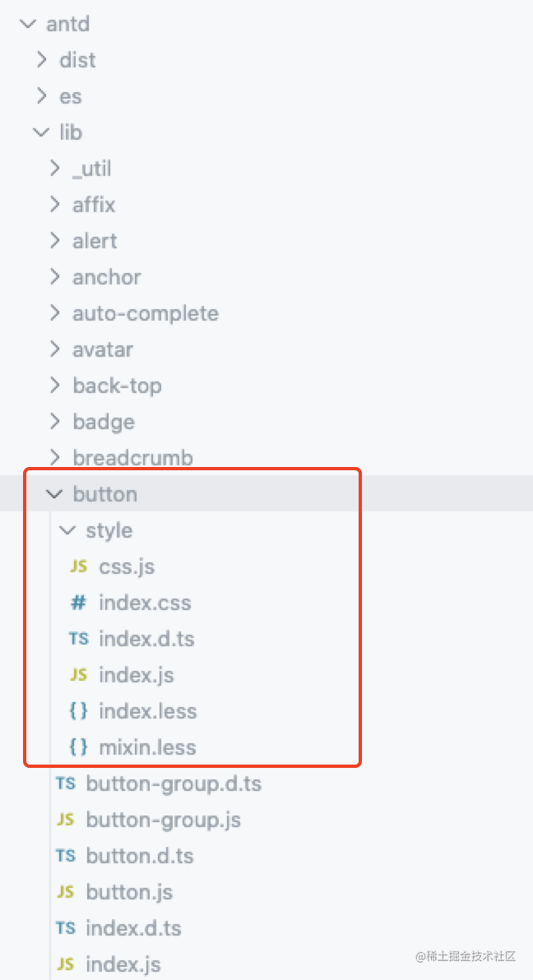The image size is (533, 980).
Task: Click the braces icon beside mixin.less
Action: click(x=78, y=747)
